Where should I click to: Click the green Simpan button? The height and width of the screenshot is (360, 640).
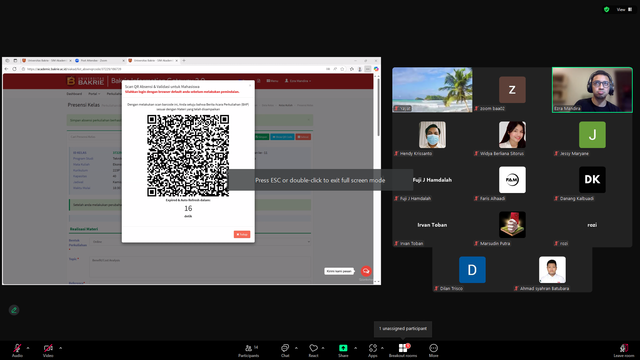(x=261, y=137)
